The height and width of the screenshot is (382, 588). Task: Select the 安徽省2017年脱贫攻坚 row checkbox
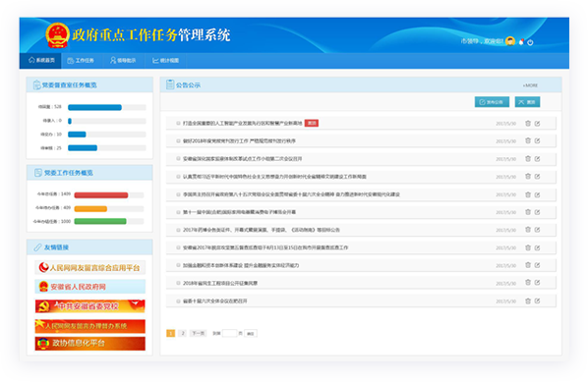(x=179, y=247)
